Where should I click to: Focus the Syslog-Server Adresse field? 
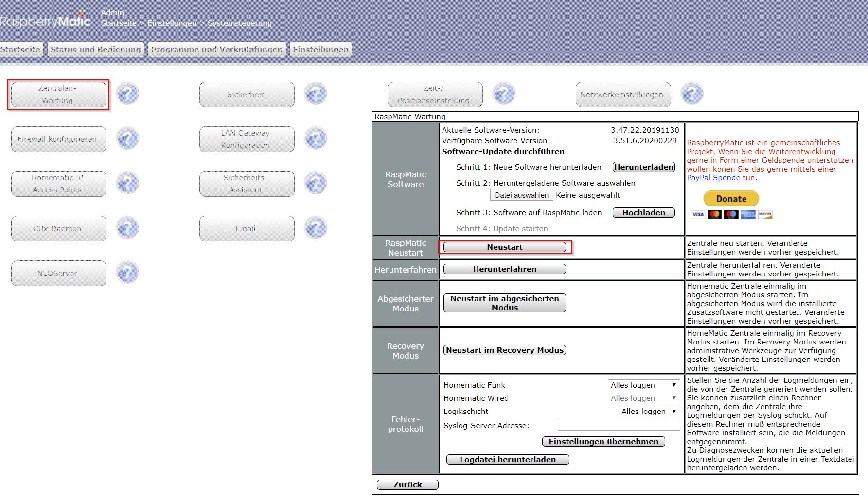619,425
